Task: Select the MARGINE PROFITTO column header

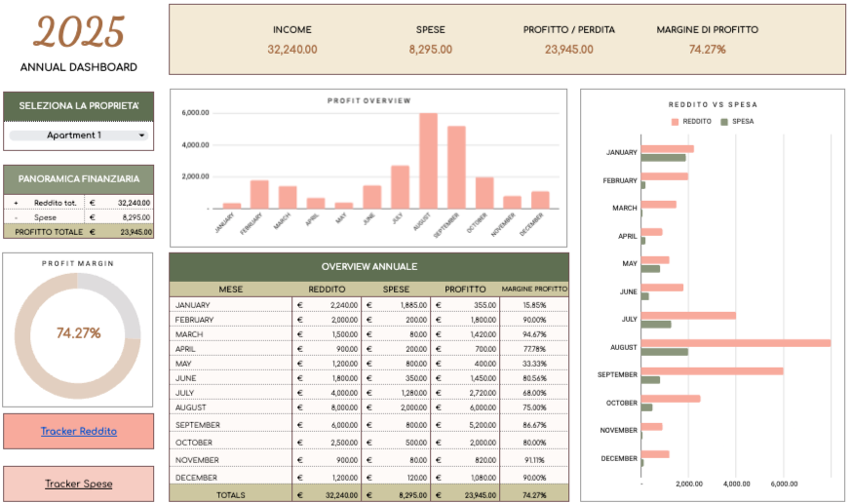Action: [533, 290]
